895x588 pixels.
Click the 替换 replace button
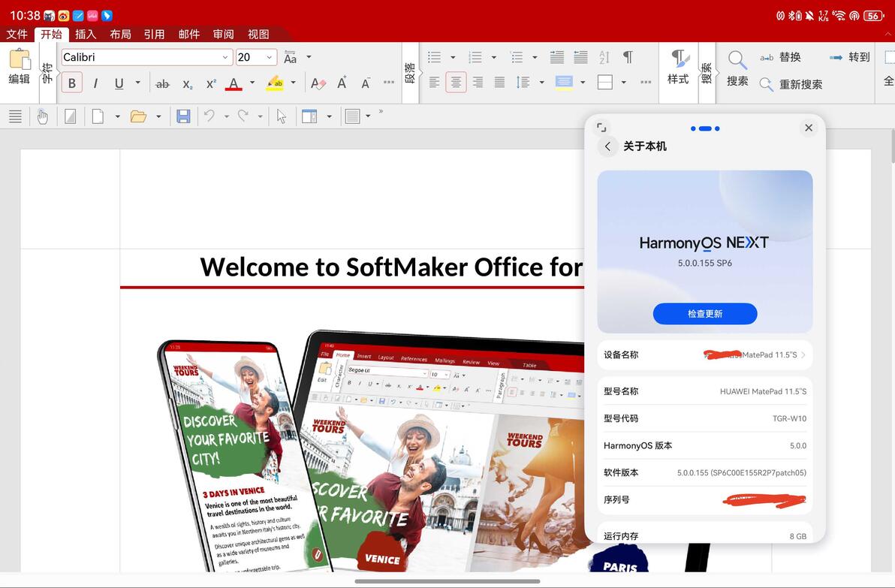(780, 57)
